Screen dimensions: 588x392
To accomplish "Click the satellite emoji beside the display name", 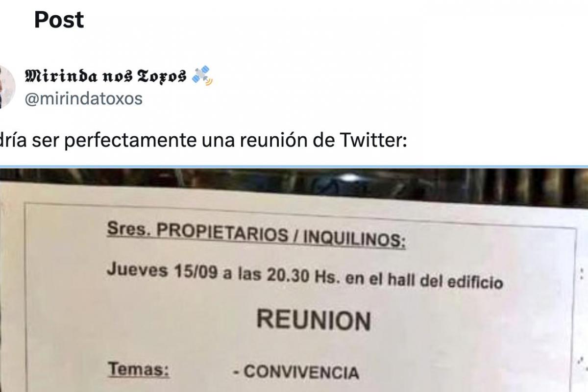I will pos(202,75).
